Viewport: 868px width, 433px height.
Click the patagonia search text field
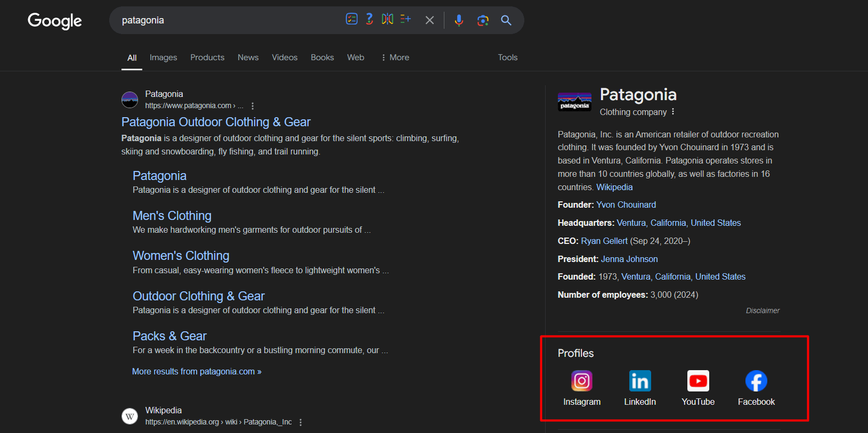pos(229,20)
